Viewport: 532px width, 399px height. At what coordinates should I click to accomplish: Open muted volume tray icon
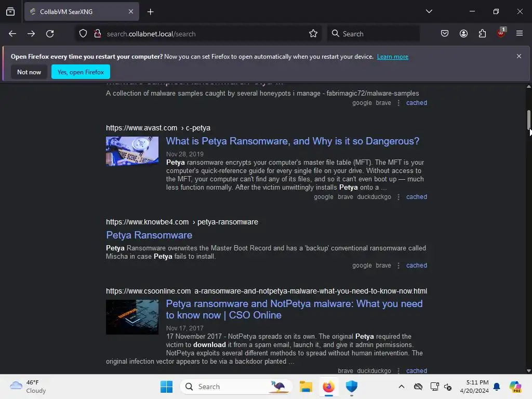[x=448, y=387]
